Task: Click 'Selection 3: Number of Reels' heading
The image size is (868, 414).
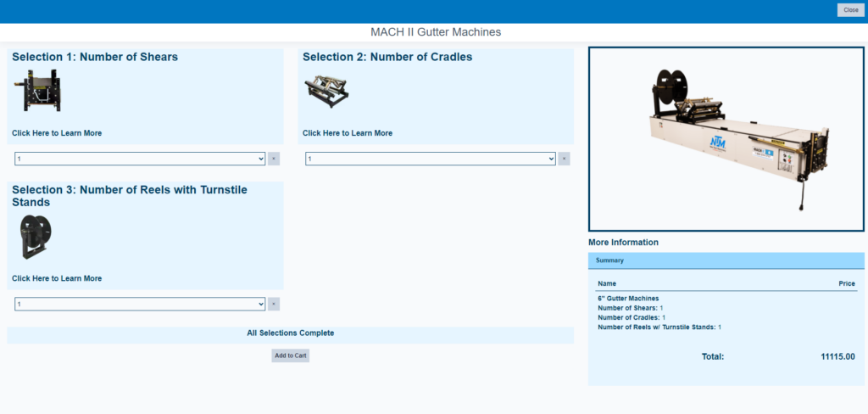Action: pyautogui.click(x=130, y=196)
